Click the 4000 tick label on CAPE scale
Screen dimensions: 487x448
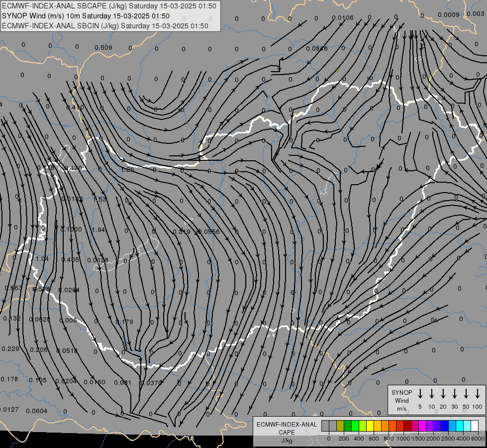click(x=463, y=439)
